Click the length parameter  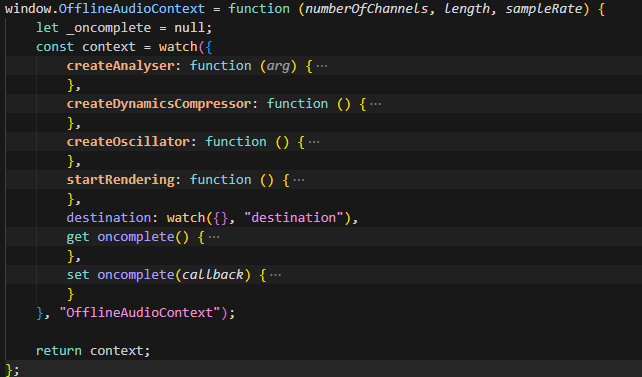(x=467, y=9)
